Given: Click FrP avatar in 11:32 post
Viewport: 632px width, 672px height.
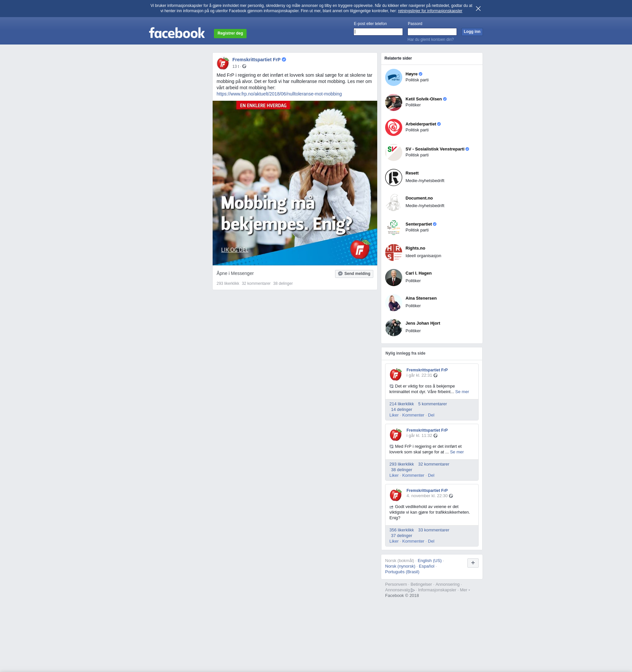Looking at the screenshot, I should coord(395,434).
